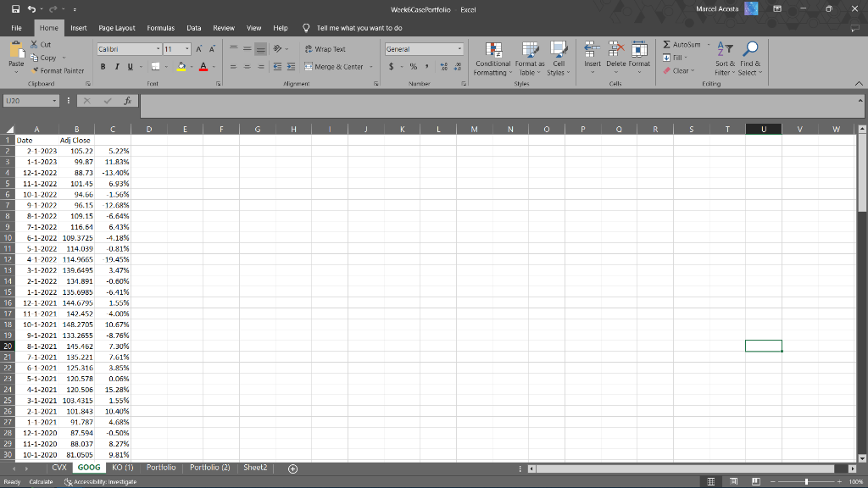Image resolution: width=868 pixels, height=488 pixels.
Task: Open the CVX sheet tab
Action: [x=59, y=468]
